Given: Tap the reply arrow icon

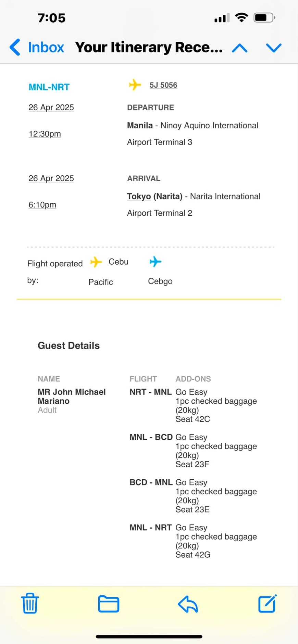Looking at the screenshot, I should pos(188,604).
